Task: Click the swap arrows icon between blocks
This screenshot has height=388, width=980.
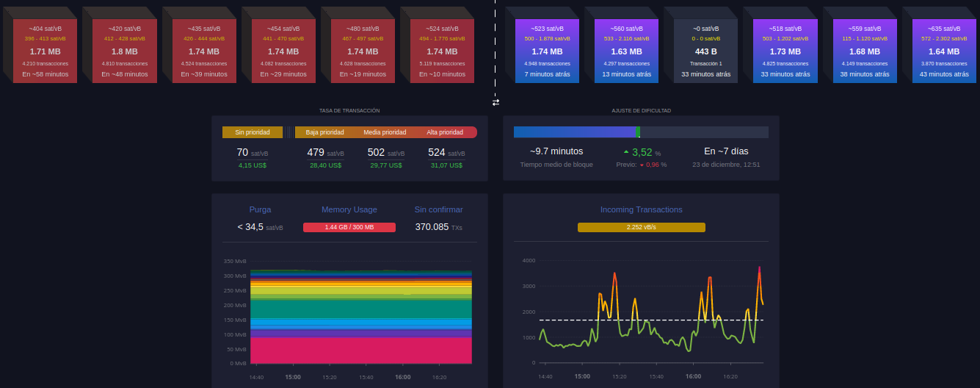Action: pos(496,102)
